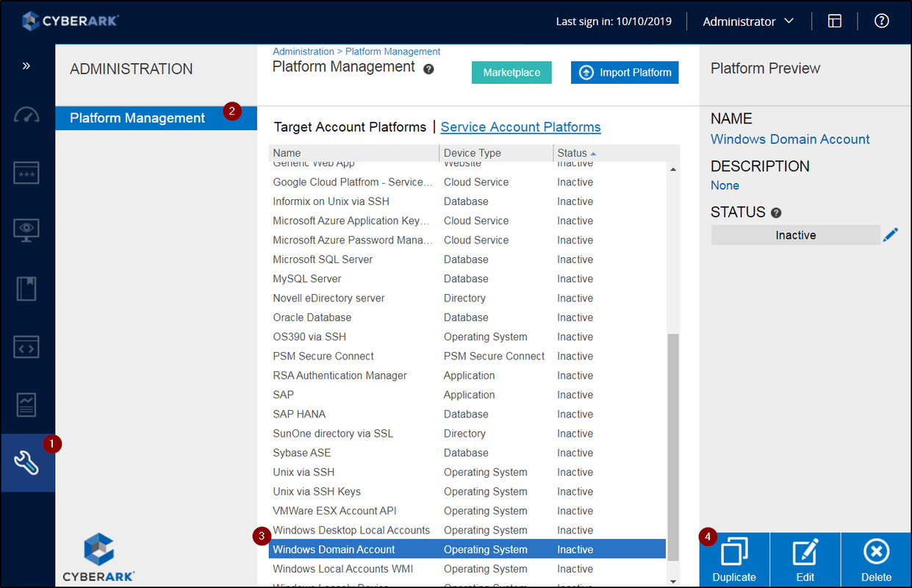
Task: Click the layout switch icon in header
Action: pos(834,21)
